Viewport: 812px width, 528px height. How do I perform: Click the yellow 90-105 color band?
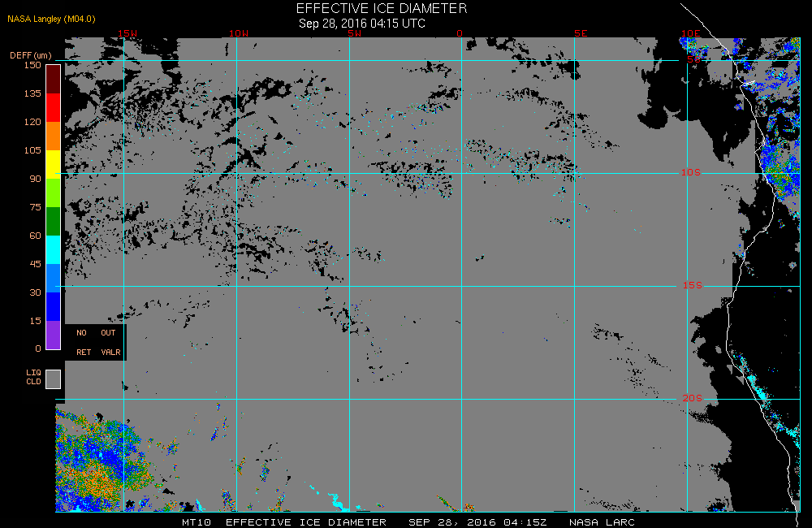[54, 164]
